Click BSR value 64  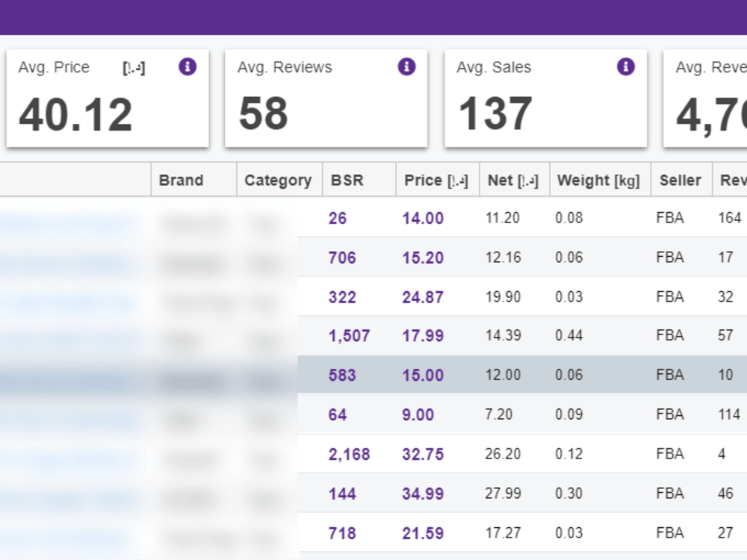(338, 414)
